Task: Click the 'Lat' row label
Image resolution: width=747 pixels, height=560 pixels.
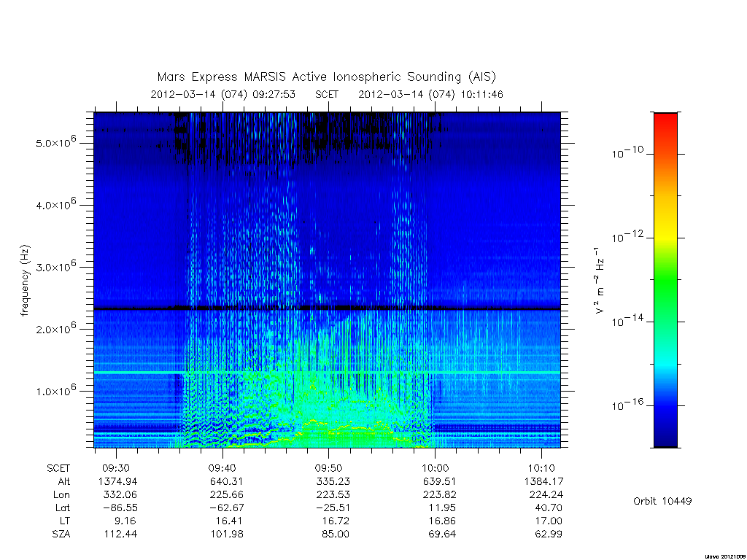Action: point(63,507)
